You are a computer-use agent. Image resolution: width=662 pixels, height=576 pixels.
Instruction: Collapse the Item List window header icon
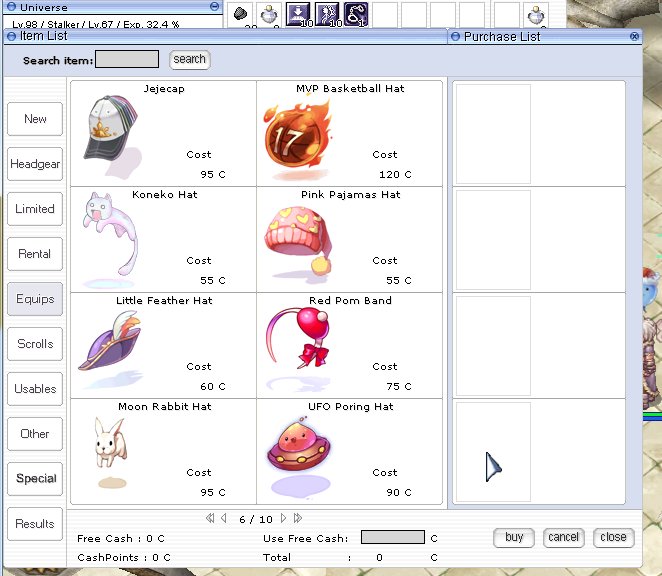tap(11, 36)
